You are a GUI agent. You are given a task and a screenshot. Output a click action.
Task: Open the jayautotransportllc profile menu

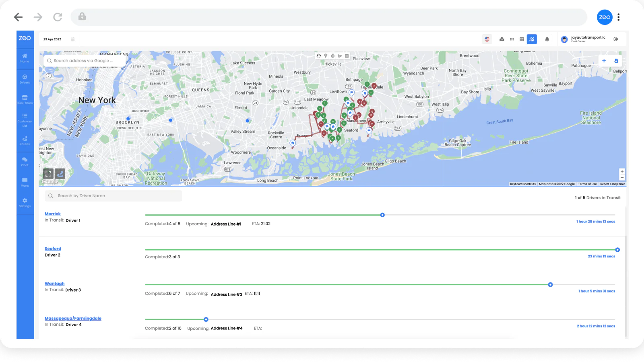pos(583,39)
